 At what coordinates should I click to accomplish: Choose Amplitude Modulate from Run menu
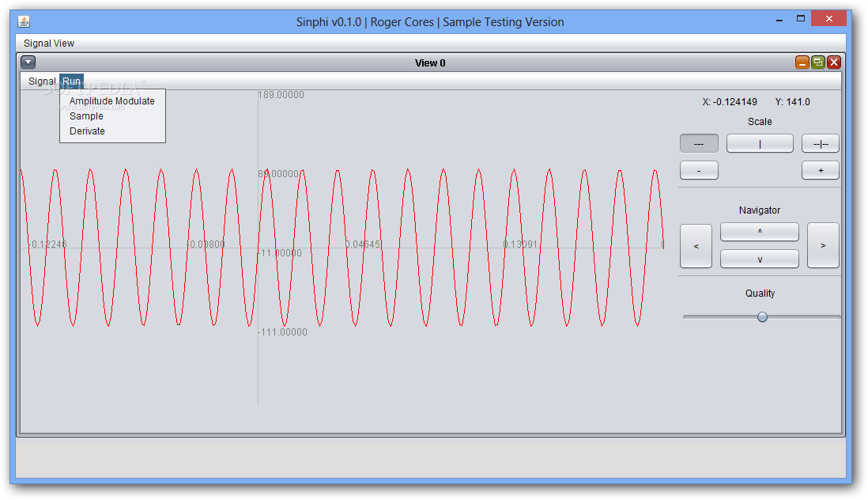(111, 100)
